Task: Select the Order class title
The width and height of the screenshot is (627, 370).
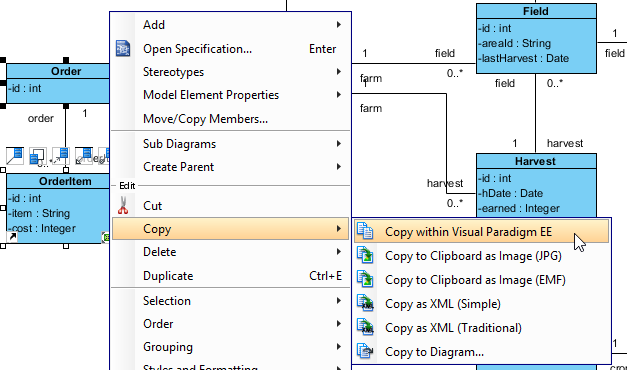Action: (66, 71)
